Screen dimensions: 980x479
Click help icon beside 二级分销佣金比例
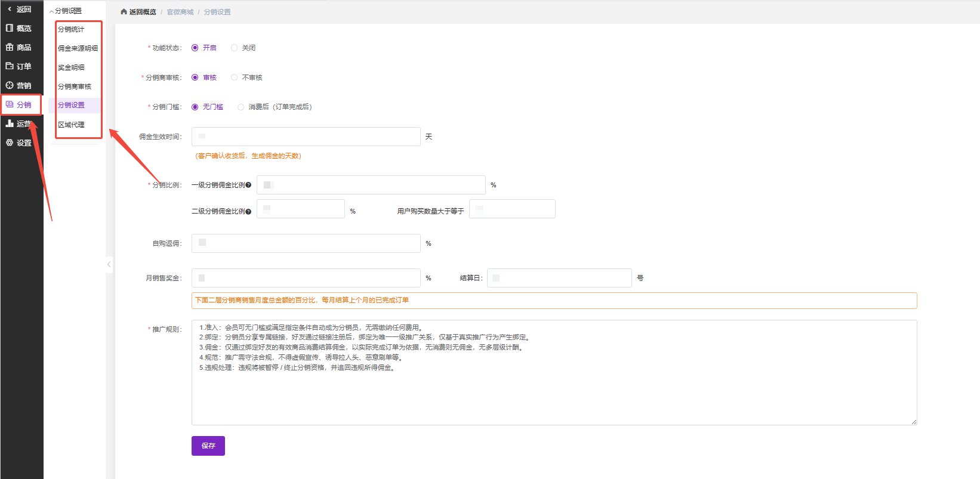(x=248, y=211)
